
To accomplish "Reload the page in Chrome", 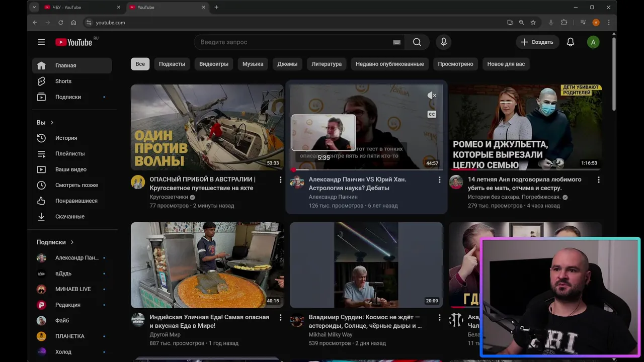I will pos(60,23).
